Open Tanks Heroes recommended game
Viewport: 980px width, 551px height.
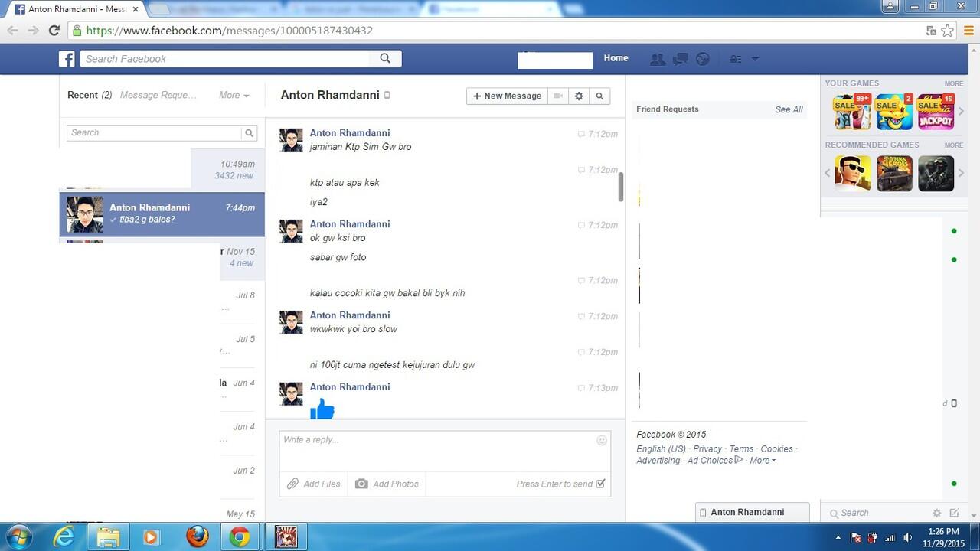pyautogui.click(x=894, y=174)
